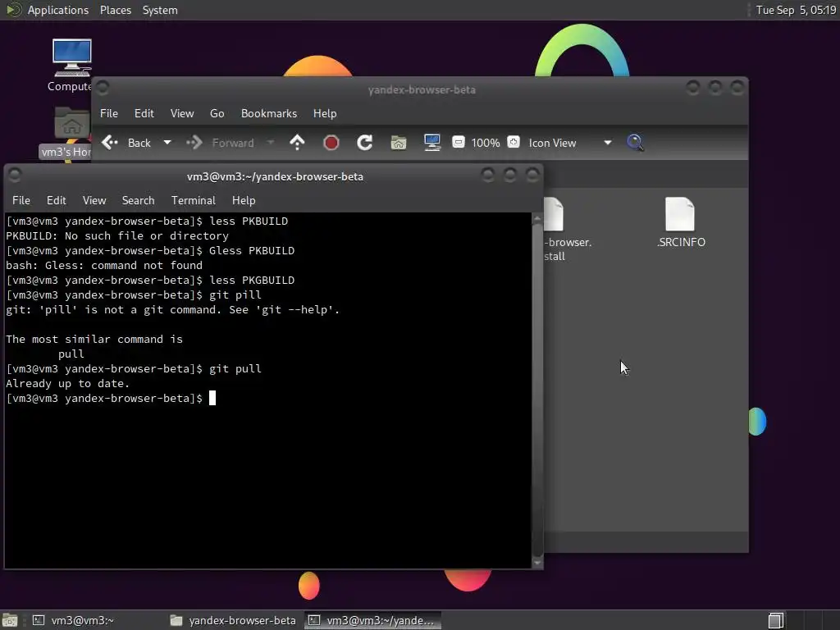Open the Go menu
840x630 pixels.
click(x=217, y=113)
